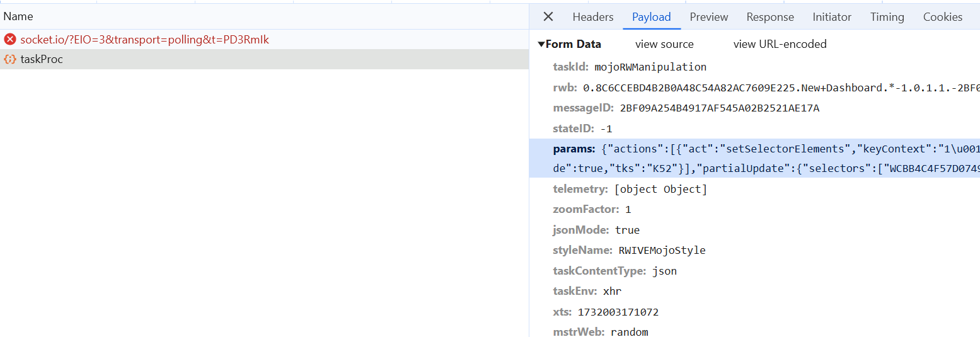The image size is (980, 337).
Task: Select the failed socket.io request row
Action: pyautogui.click(x=264, y=40)
